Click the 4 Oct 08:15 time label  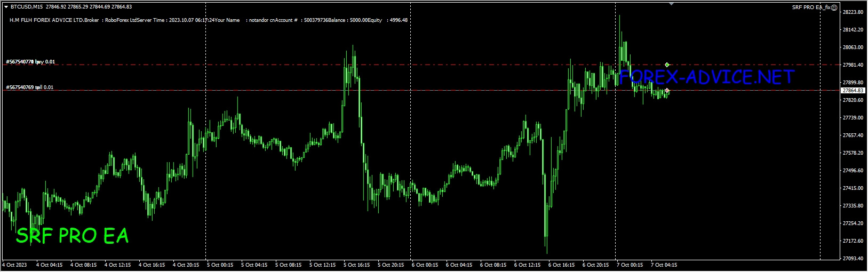pyautogui.click(x=83, y=265)
